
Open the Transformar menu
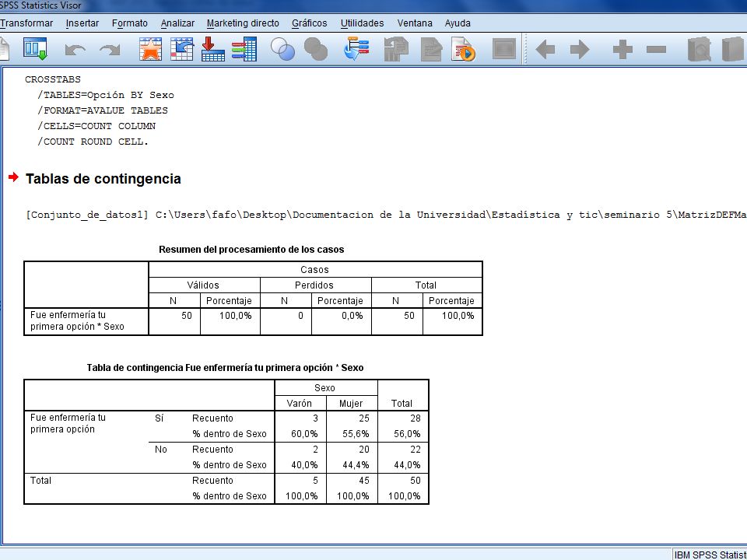click(x=26, y=23)
